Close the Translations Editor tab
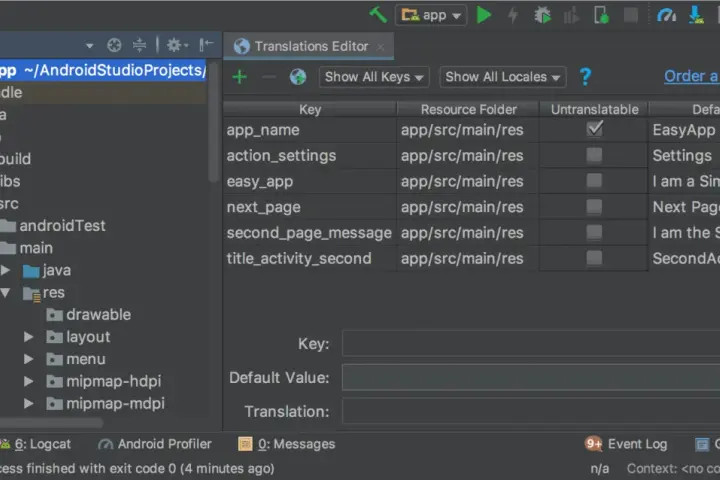Image resolution: width=720 pixels, height=480 pixels. (x=380, y=47)
